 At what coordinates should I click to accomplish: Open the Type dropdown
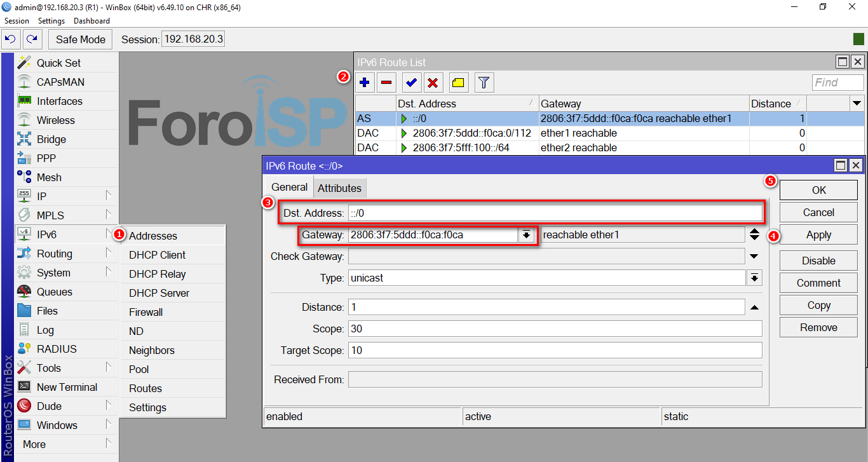(x=754, y=278)
